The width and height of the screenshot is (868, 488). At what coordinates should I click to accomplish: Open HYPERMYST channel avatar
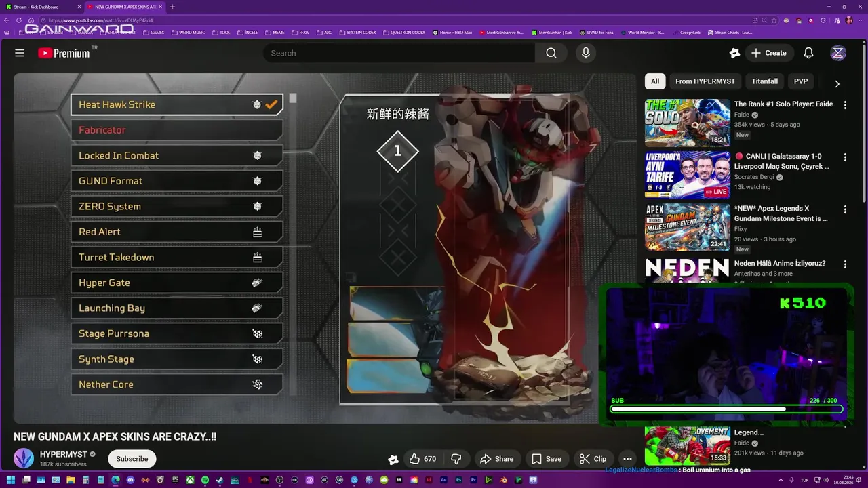[x=24, y=458]
